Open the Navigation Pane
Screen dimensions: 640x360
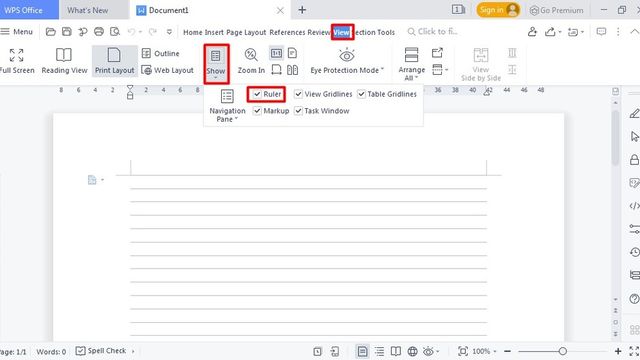click(227, 105)
